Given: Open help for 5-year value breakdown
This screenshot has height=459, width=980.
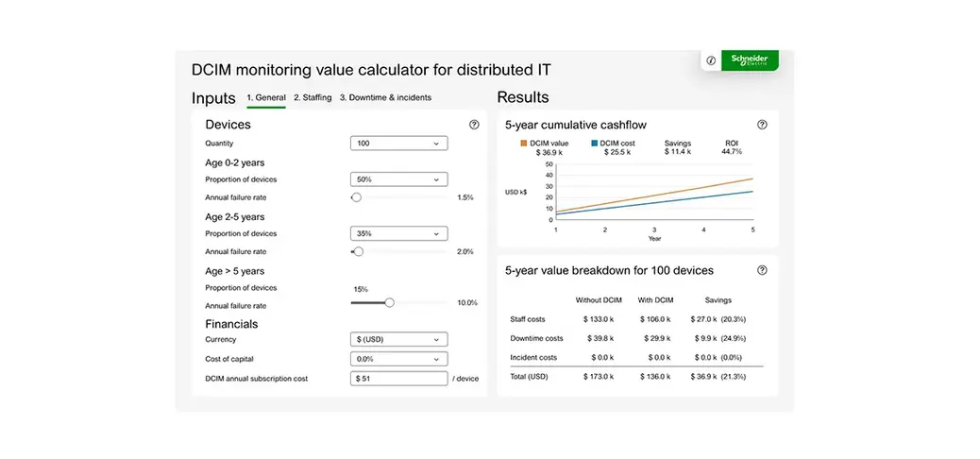Looking at the screenshot, I should (762, 270).
